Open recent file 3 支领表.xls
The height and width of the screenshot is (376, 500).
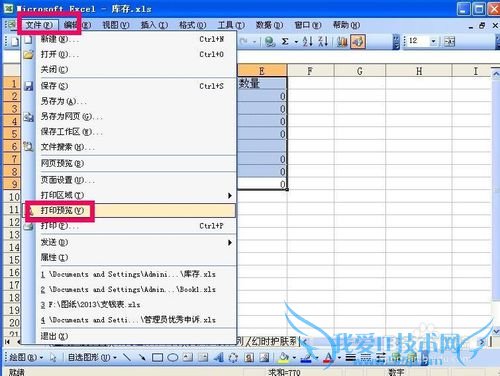(x=129, y=305)
